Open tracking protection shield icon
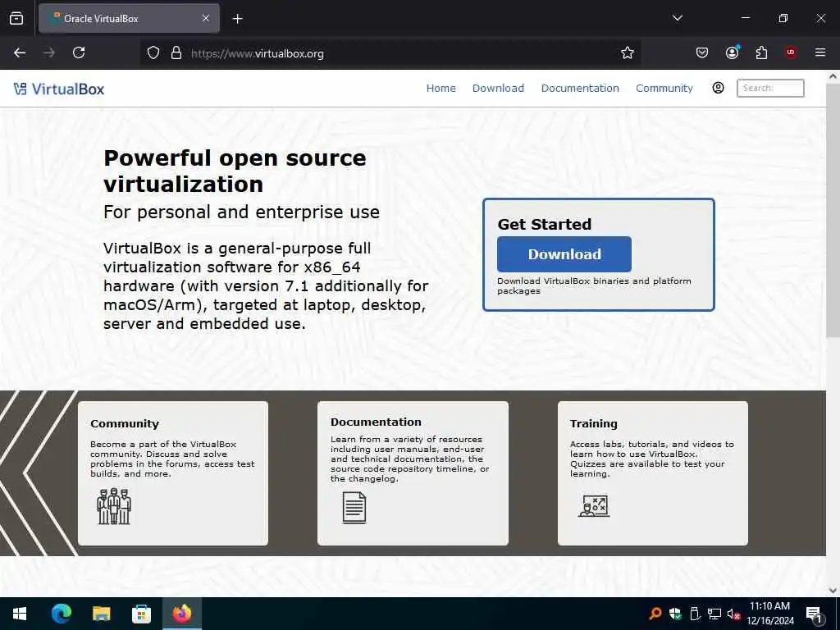 coord(153,53)
